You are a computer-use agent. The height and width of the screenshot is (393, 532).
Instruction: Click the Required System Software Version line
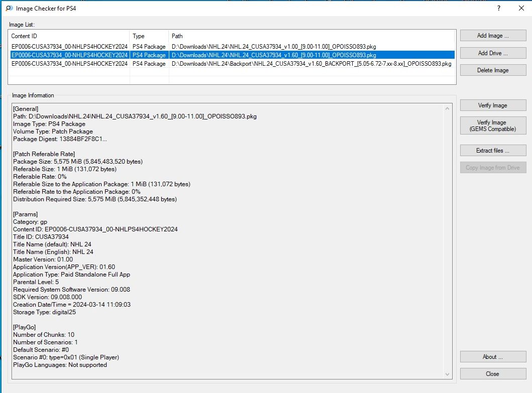click(72, 290)
